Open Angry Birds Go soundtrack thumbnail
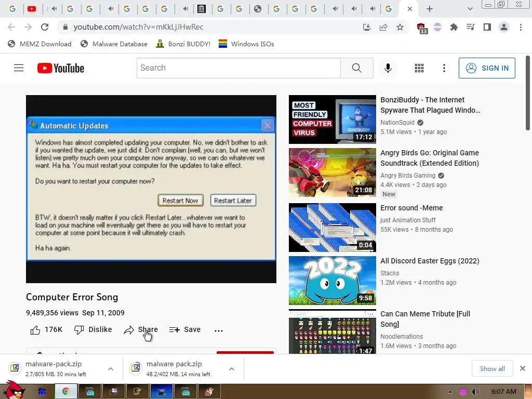Image resolution: width=532 pixels, height=399 pixels. [x=332, y=172]
